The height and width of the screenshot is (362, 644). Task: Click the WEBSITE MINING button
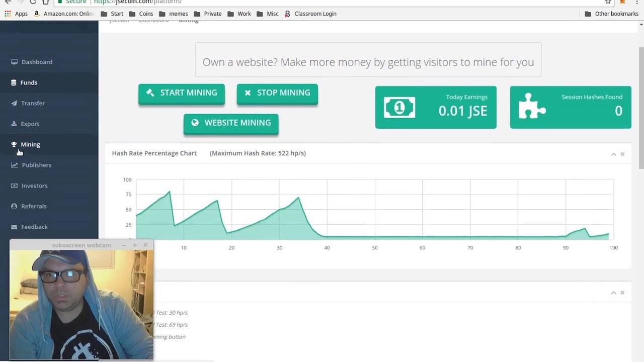coord(231,123)
